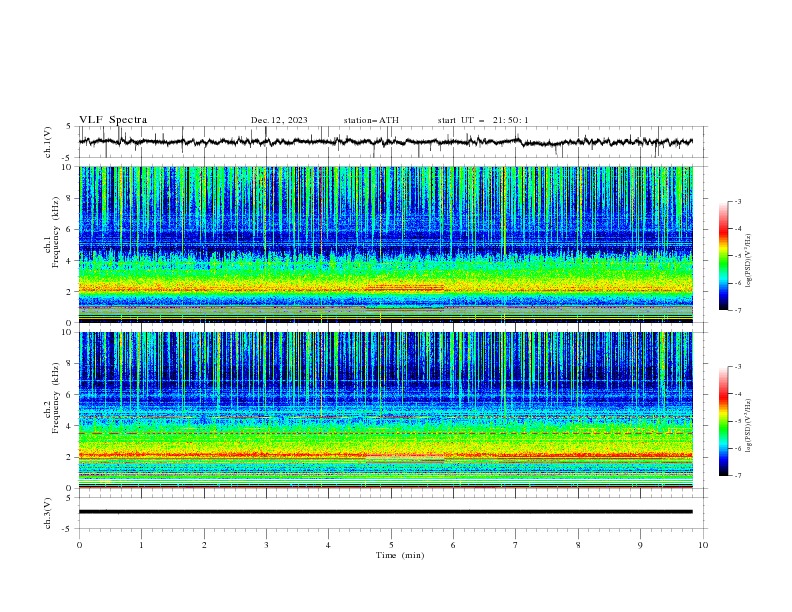This screenshot has width=792, height=612.
Task: Click the ch.2 spectrogram color scale bar
Action: click(723, 421)
